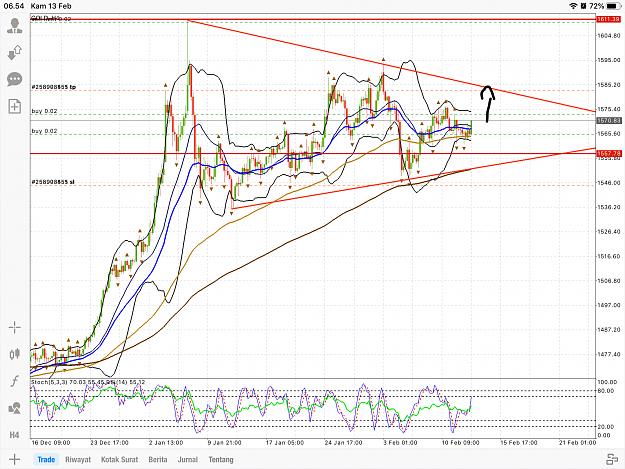Open the Jurnal tab
Screen dimensions: 625x469
[188, 459]
